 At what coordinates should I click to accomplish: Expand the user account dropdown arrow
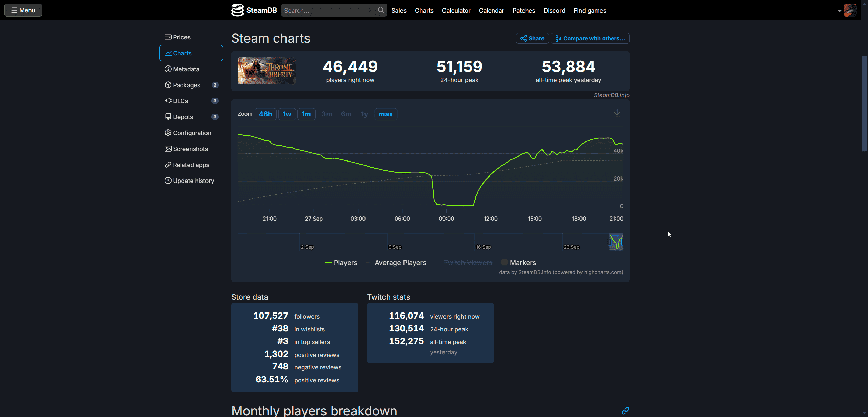(x=840, y=11)
